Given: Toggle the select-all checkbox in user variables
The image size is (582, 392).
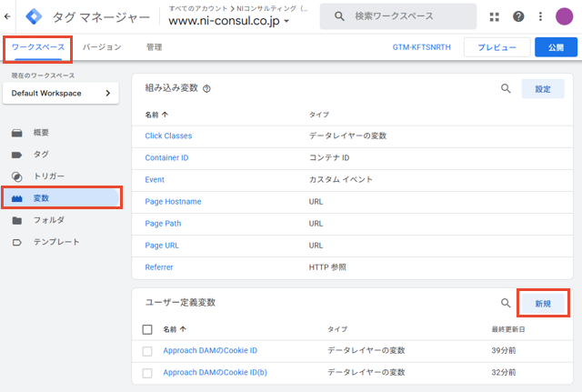Looking at the screenshot, I should pos(147,329).
